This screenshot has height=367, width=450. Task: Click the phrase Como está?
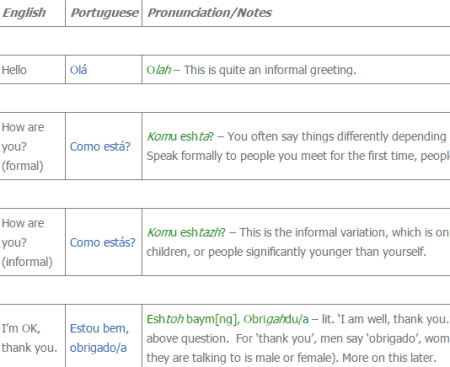[100, 147]
